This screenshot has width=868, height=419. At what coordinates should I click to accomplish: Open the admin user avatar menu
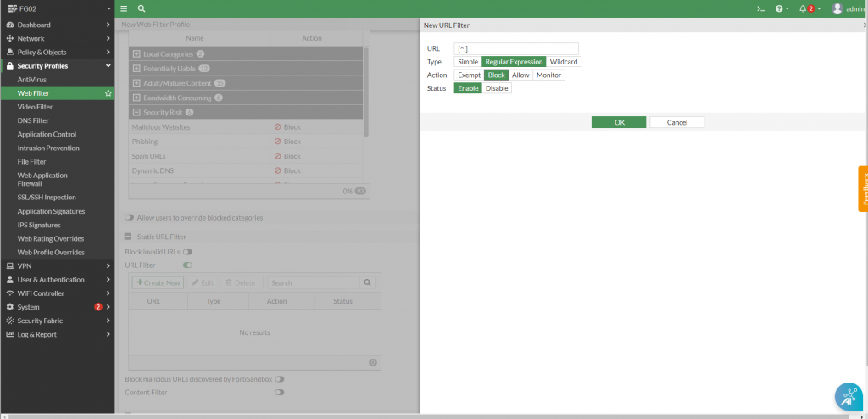click(x=837, y=8)
